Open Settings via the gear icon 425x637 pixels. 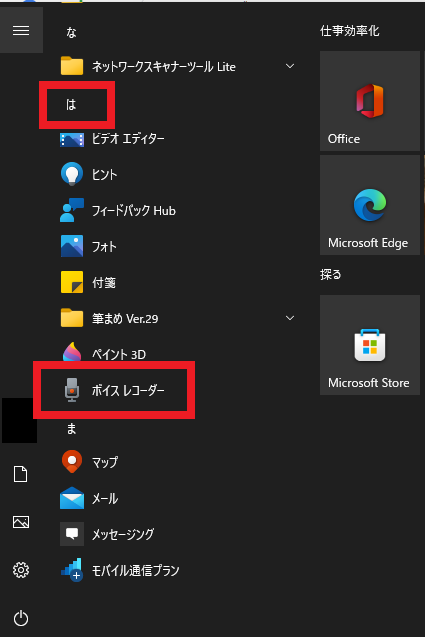click(x=21, y=570)
